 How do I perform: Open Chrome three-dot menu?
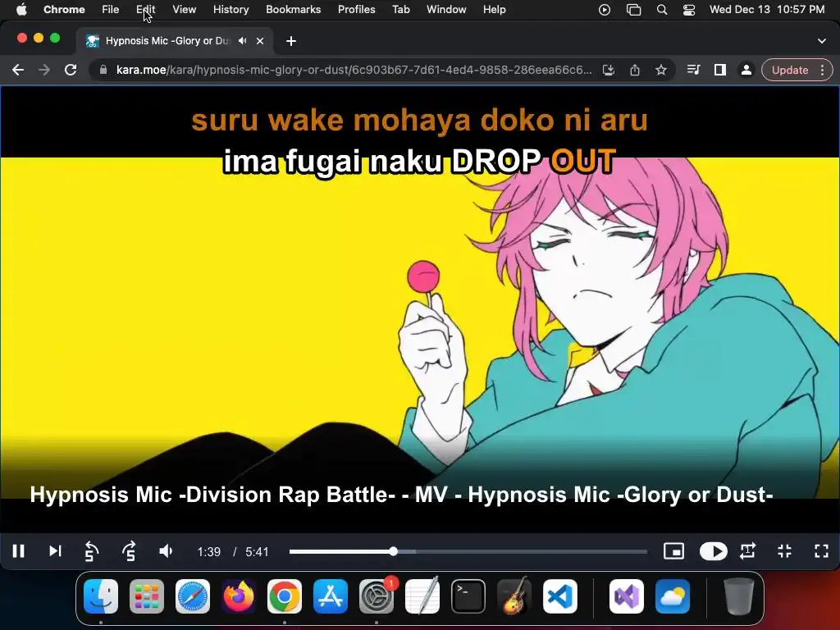click(x=822, y=71)
